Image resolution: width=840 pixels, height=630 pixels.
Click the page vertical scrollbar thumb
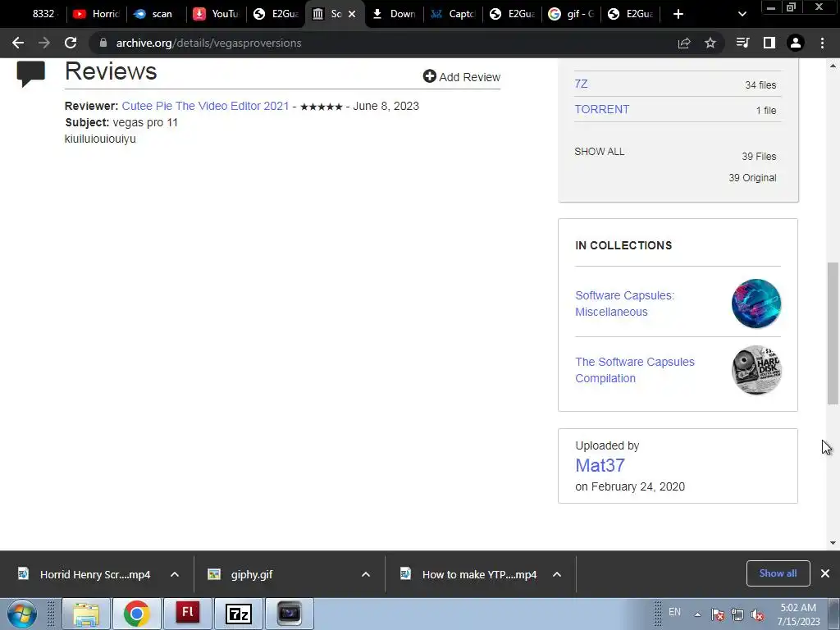(833, 333)
